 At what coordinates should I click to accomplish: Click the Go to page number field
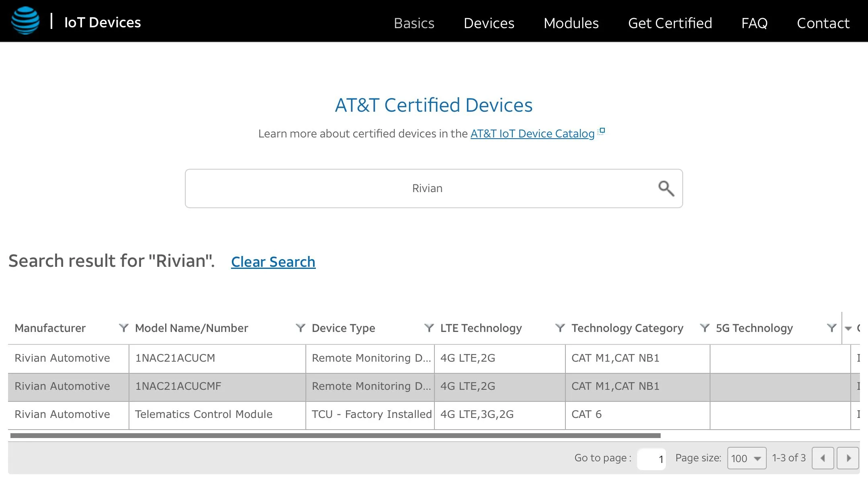tap(651, 459)
